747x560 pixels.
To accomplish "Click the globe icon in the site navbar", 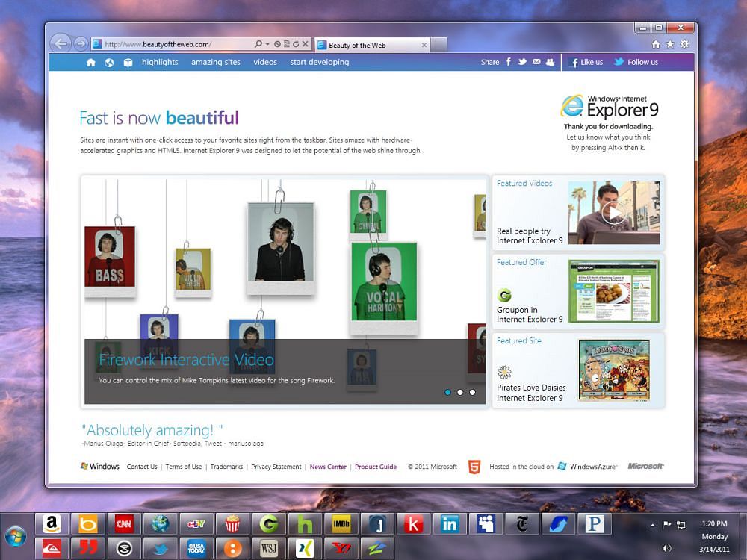I will pyautogui.click(x=109, y=63).
